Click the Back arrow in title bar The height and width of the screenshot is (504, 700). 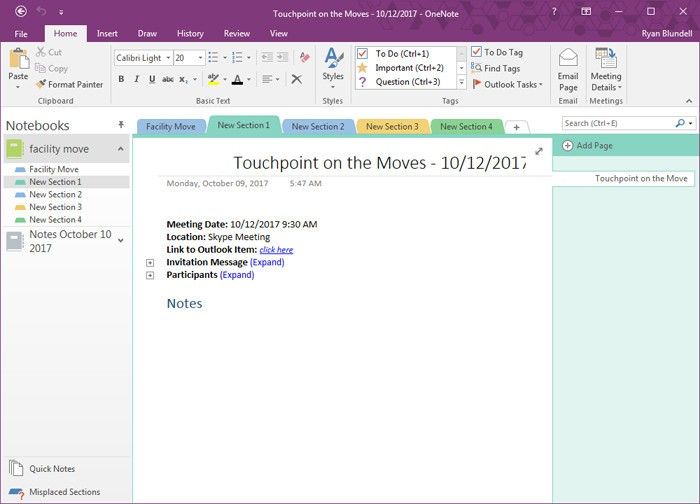tap(21, 12)
